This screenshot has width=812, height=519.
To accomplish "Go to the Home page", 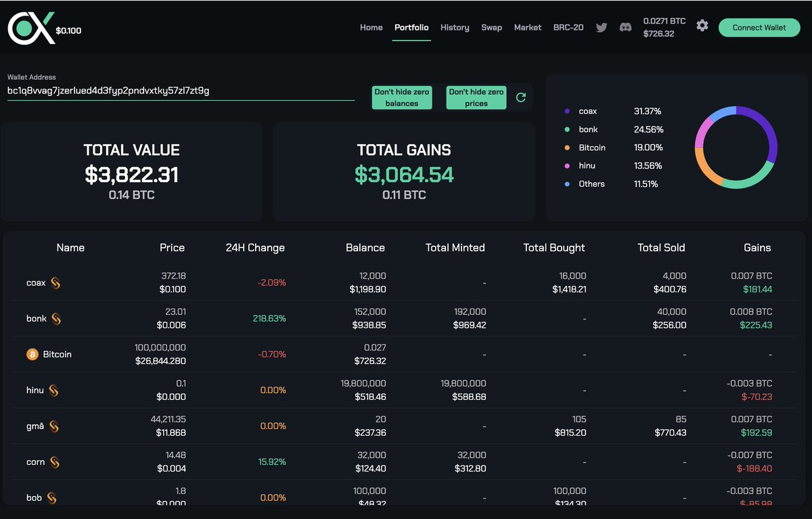I will [x=371, y=28].
